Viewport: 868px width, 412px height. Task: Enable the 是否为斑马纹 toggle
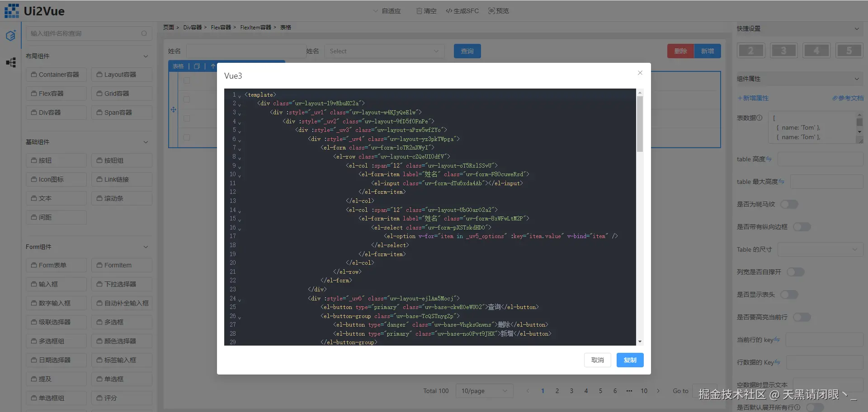789,204
